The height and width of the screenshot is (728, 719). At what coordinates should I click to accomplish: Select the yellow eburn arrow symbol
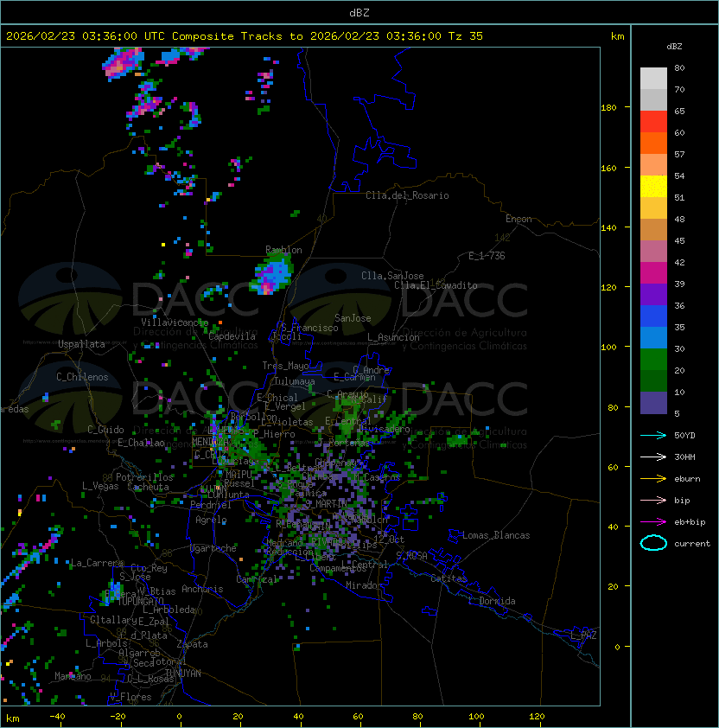coord(653,479)
